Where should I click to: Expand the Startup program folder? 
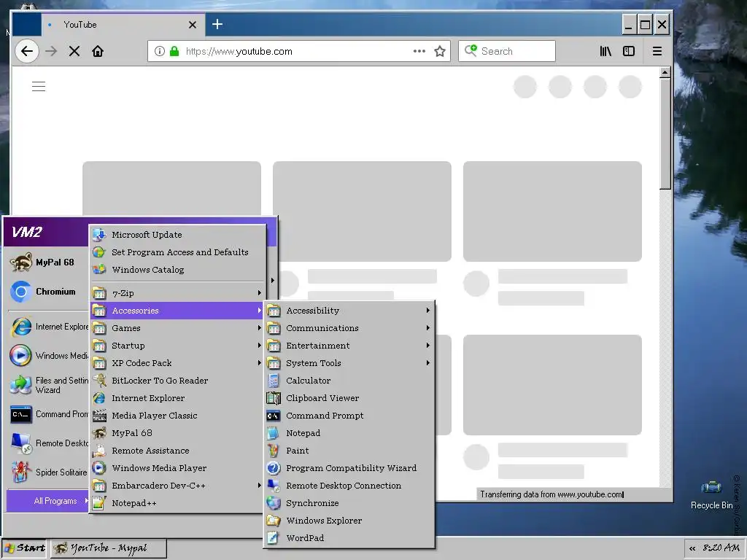coord(177,346)
